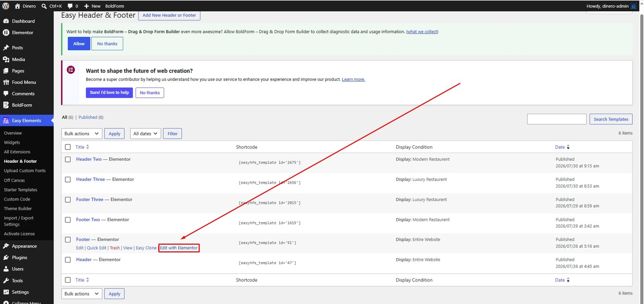Open the Header & Footer submenu item
The image size is (644, 304).
(x=21, y=161)
